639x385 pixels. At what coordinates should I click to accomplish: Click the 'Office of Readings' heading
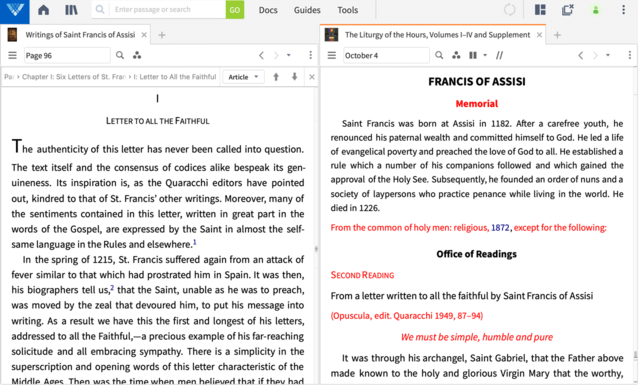(476, 254)
